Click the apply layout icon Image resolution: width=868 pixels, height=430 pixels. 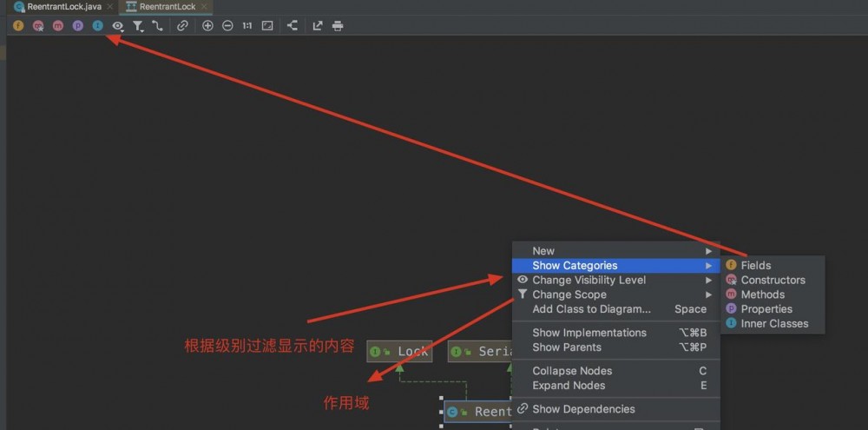tap(293, 25)
